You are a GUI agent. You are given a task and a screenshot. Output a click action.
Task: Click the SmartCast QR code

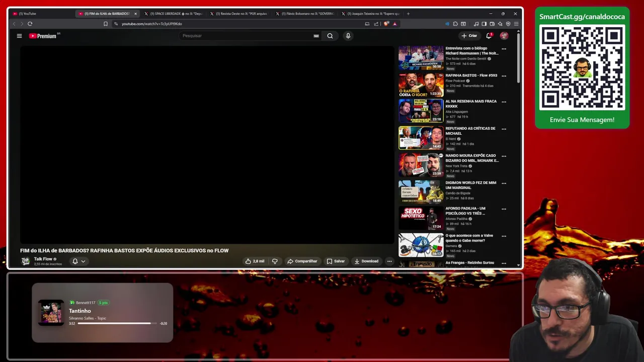[582, 67]
